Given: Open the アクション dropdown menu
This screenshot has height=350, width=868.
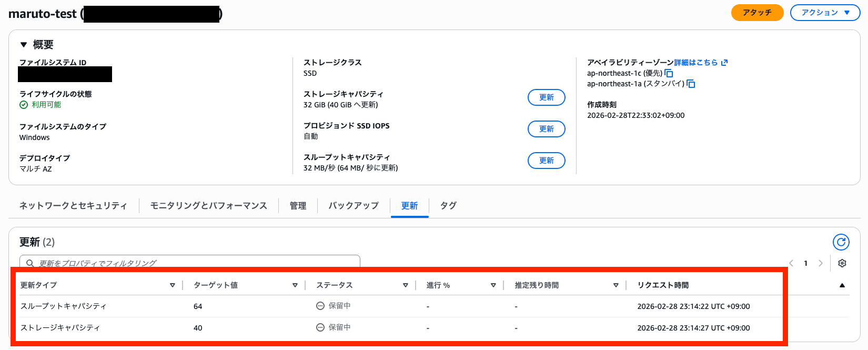Looking at the screenshot, I should tap(825, 13).
